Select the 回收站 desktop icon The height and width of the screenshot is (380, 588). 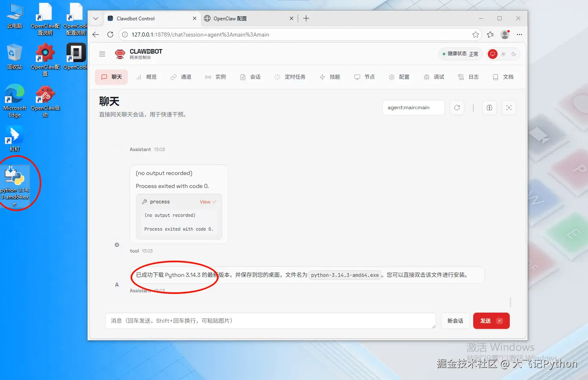[x=15, y=57]
